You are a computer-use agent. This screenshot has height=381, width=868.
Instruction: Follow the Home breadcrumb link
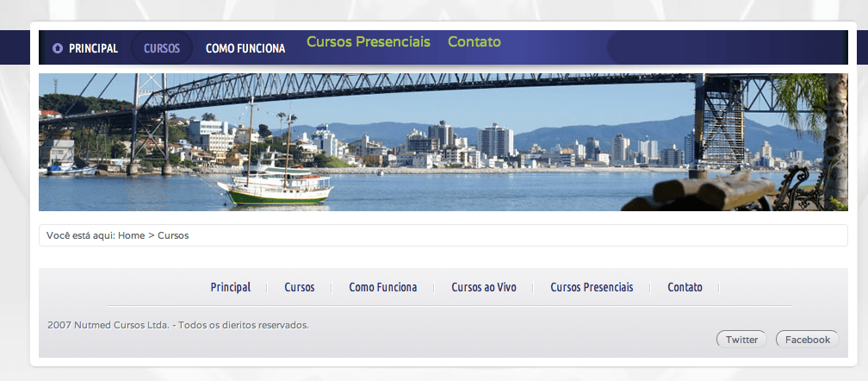131,235
